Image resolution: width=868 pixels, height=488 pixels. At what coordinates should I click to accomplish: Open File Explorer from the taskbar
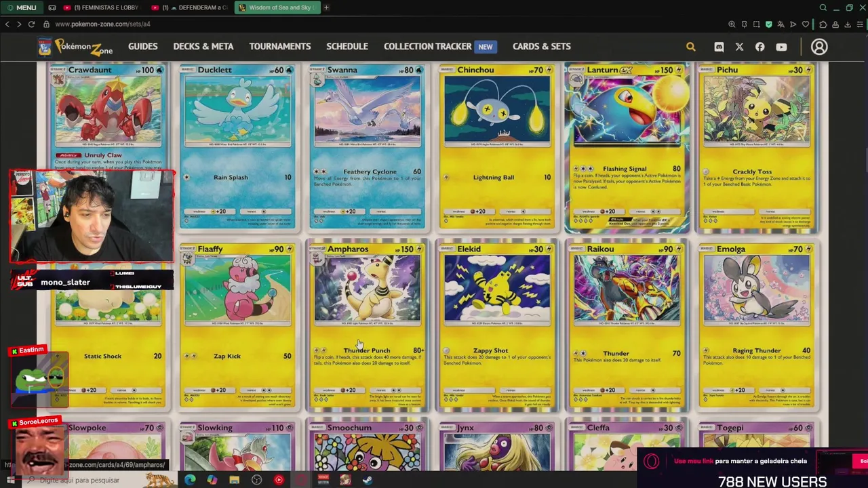[x=234, y=480]
